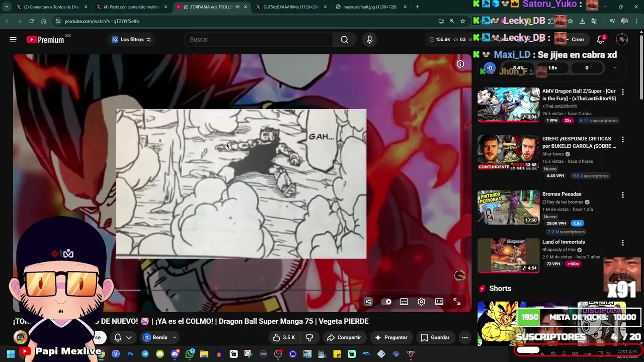Open WhatsApp from the taskbar
The image size is (644, 362).
[x=189, y=354]
